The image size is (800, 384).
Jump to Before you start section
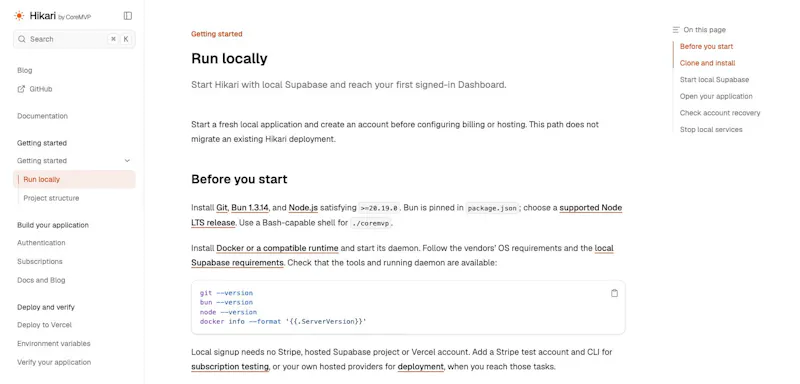point(706,46)
